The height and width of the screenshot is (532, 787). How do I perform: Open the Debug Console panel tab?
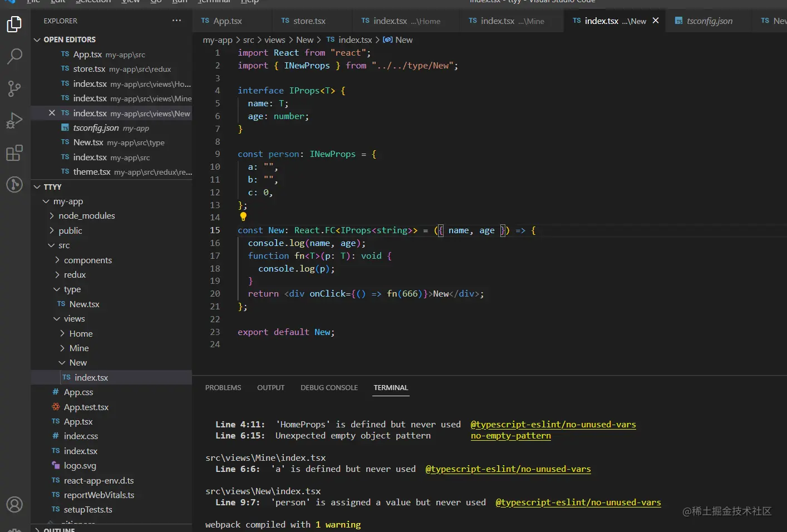[x=329, y=388]
